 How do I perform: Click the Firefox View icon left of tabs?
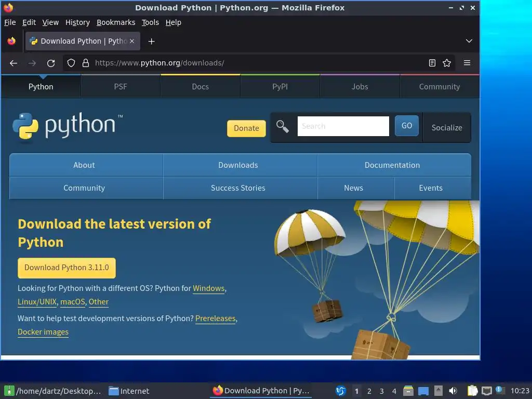click(11, 41)
